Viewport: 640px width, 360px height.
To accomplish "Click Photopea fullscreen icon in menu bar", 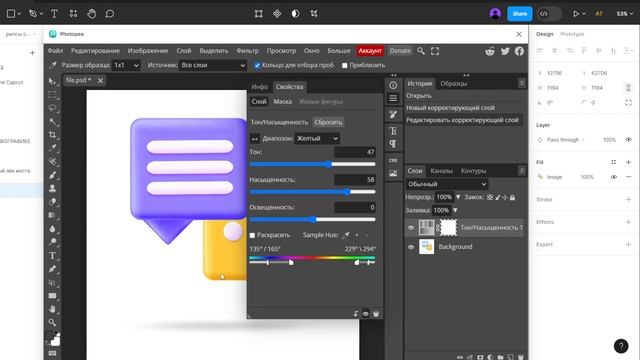I will 435,51.
